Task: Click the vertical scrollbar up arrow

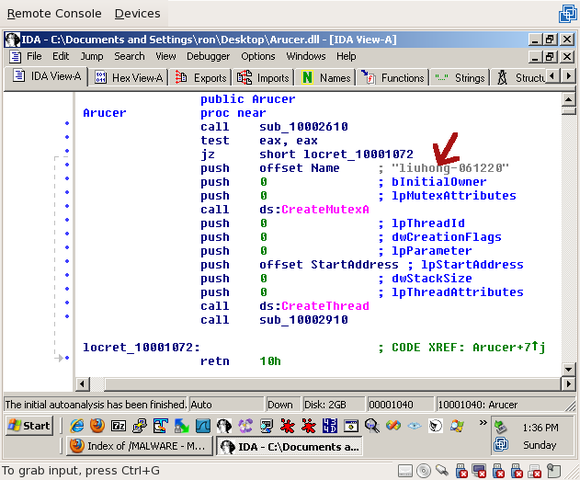Action: (568, 99)
